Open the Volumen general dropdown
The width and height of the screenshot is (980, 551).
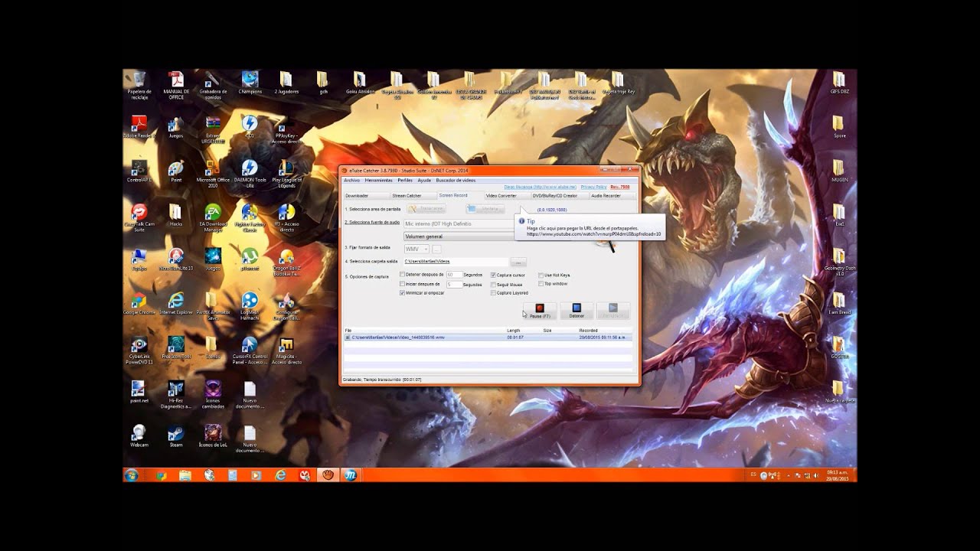(x=459, y=236)
